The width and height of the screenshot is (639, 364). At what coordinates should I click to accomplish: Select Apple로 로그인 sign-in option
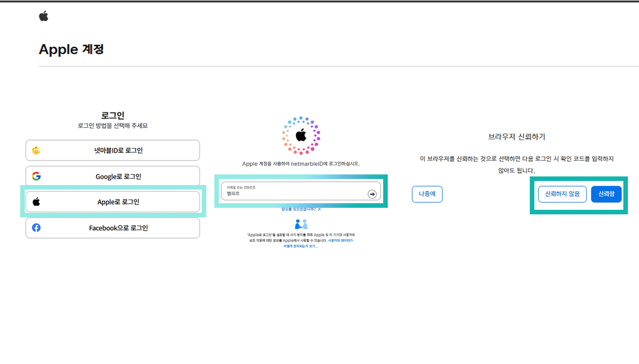point(112,202)
